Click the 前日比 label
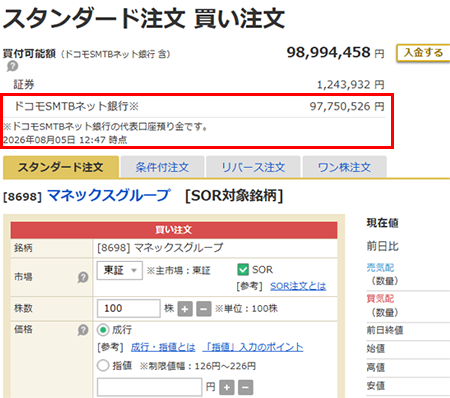The height and width of the screenshot is (398, 450). point(383,246)
